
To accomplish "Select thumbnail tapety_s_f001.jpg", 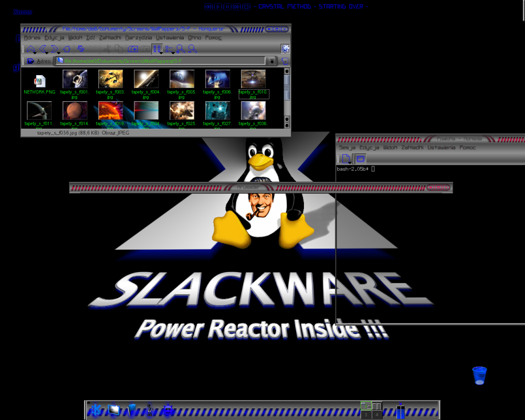I will (75, 79).
